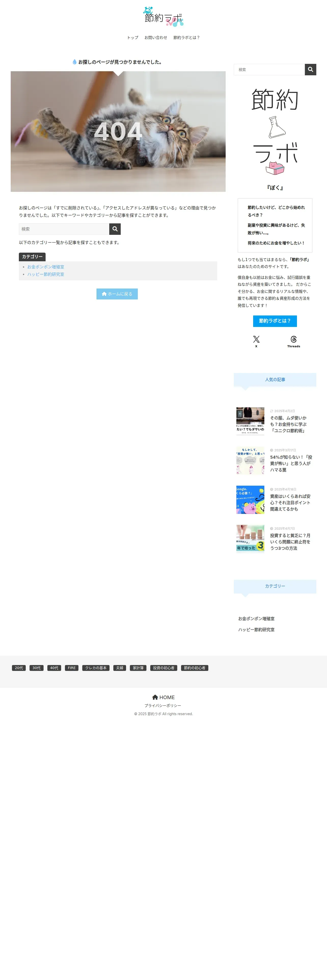Select the FIRE tag
Image resolution: width=327 pixels, height=980 pixels.
[72, 668]
